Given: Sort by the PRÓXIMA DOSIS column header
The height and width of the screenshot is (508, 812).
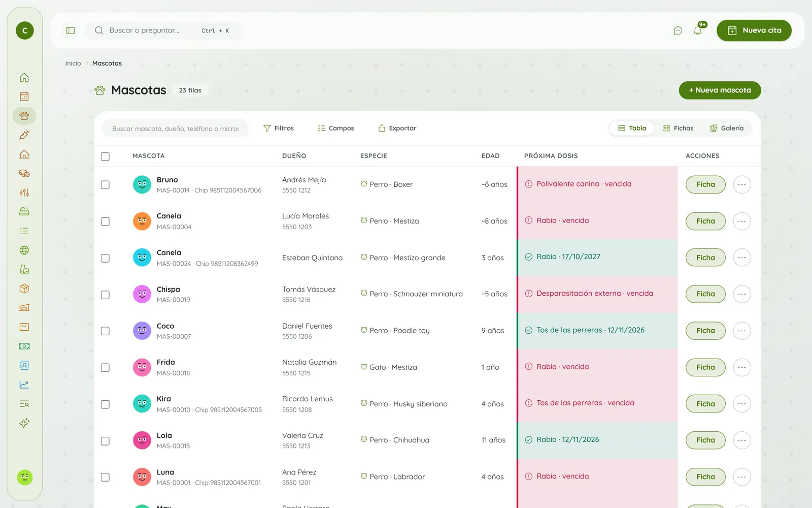Looking at the screenshot, I should coord(551,156).
